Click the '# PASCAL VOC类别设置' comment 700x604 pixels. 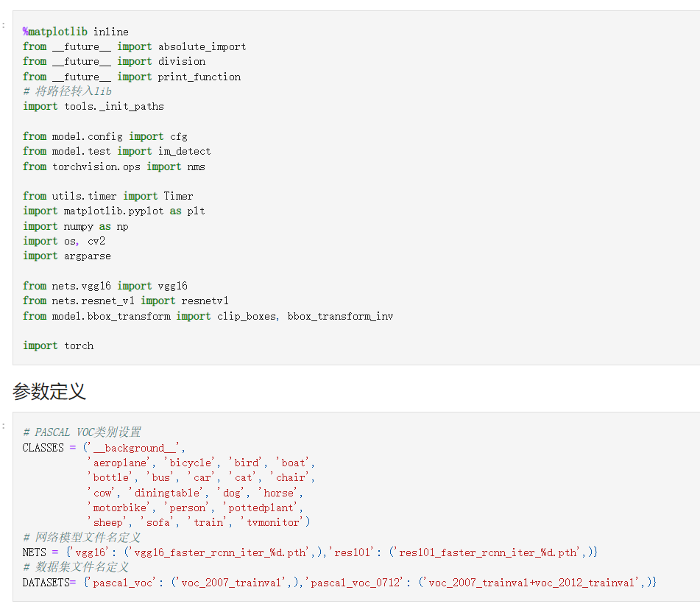click(x=82, y=432)
